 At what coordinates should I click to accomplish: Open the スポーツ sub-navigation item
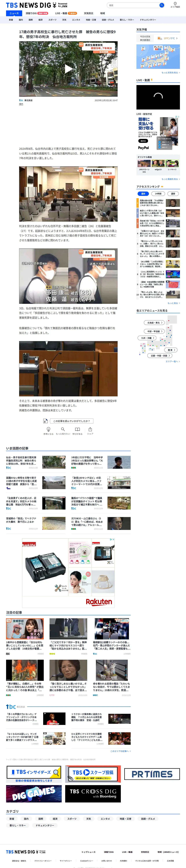(52, 20)
